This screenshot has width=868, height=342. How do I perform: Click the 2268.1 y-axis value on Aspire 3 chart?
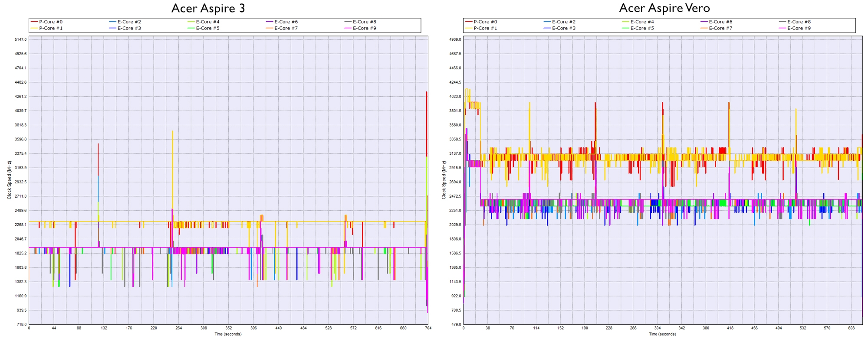[x=21, y=225]
